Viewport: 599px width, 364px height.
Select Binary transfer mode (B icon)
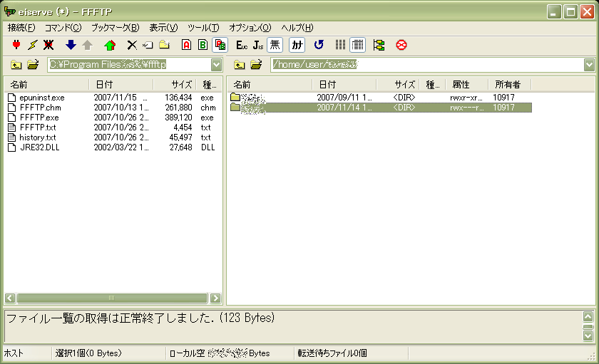pos(203,45)
